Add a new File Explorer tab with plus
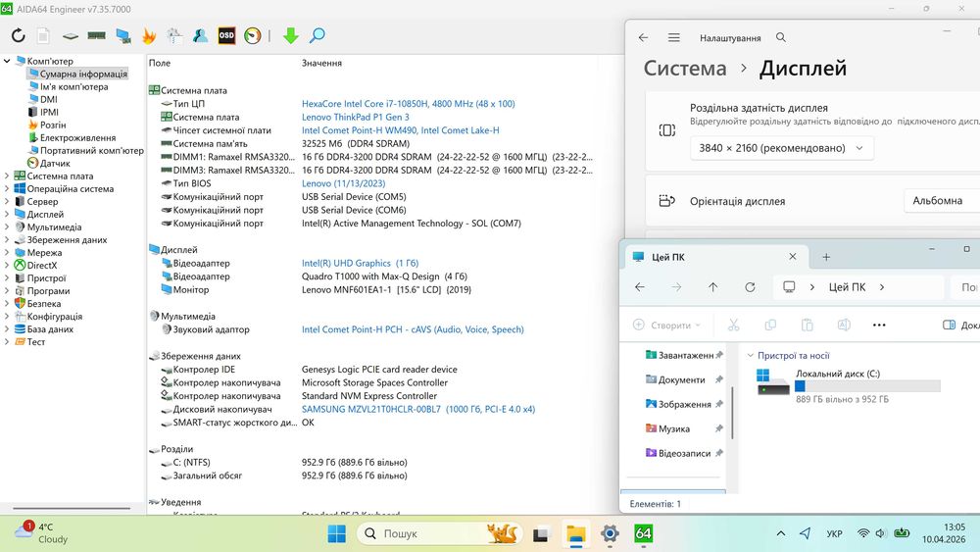980x552 pixels. (x=826, y=257)
